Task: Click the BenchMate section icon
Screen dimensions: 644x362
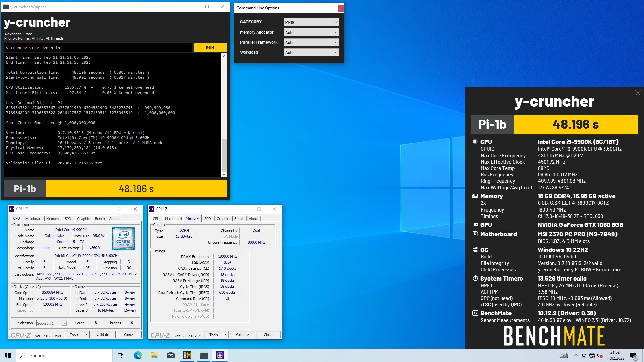Action: click(475, 313)
